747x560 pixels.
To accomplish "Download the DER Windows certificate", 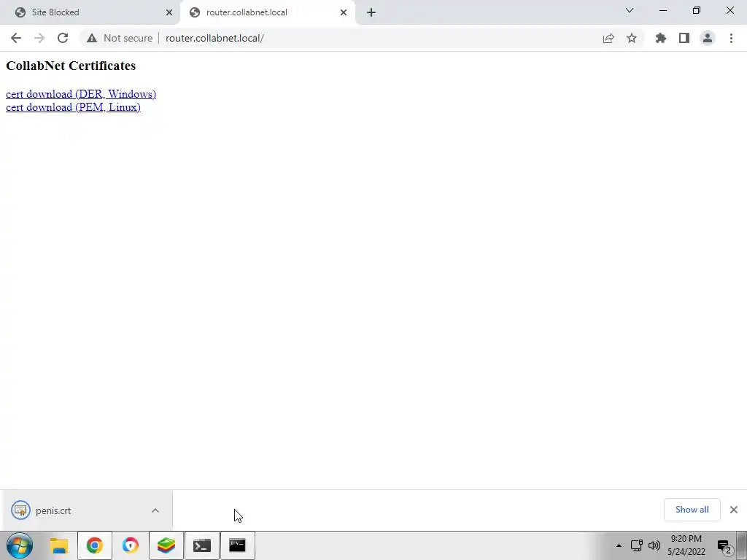I will point(81,94).
